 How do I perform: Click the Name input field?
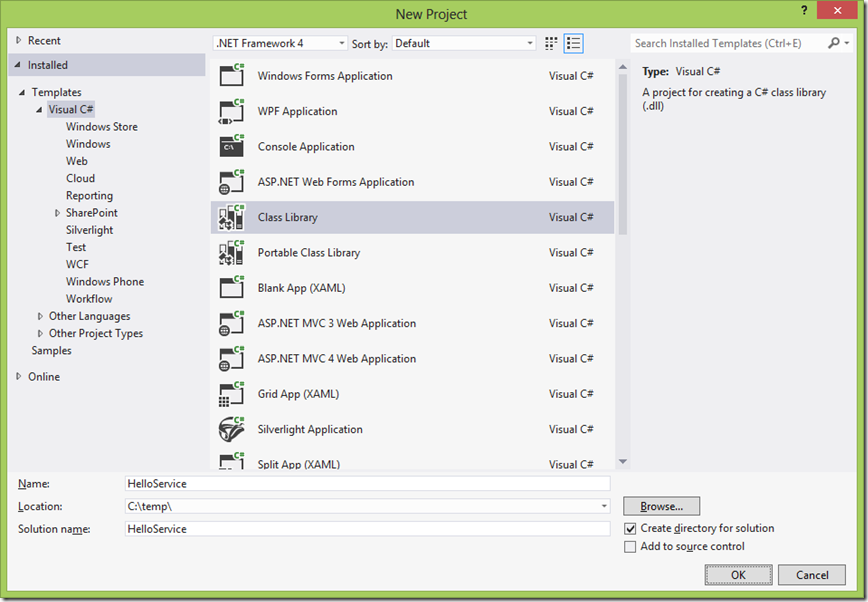coord(368,483)
